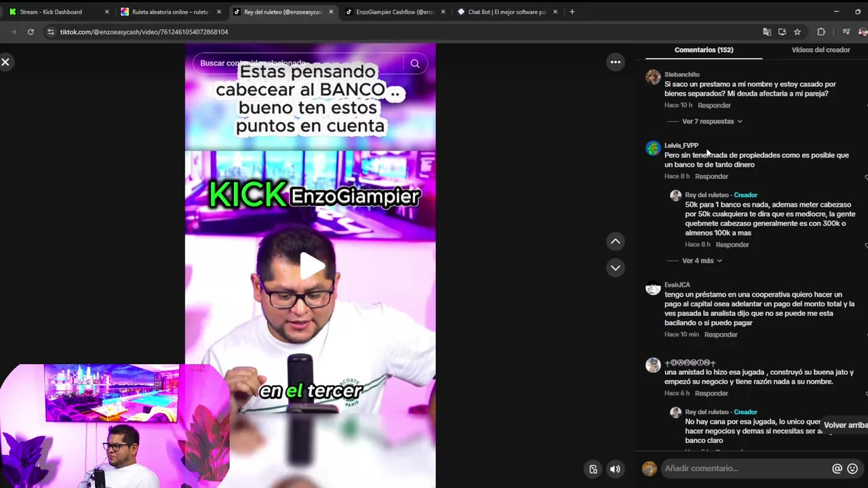
Task: Bookmark this page with star icon
Action: tap(797, 32)
